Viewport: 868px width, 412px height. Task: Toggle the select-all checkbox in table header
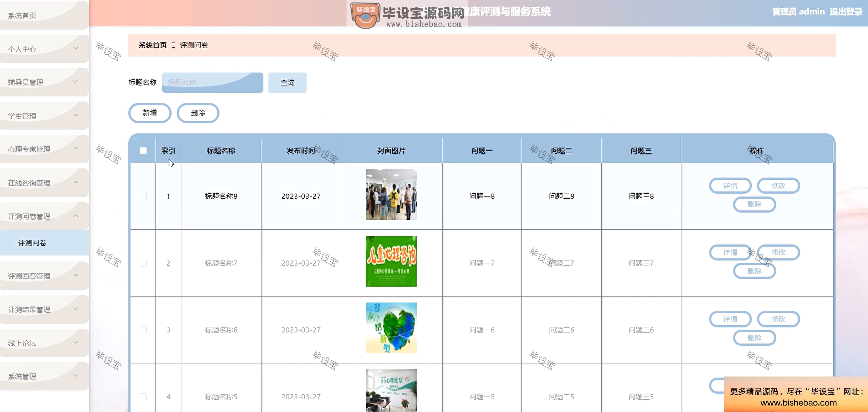point(143,151)
